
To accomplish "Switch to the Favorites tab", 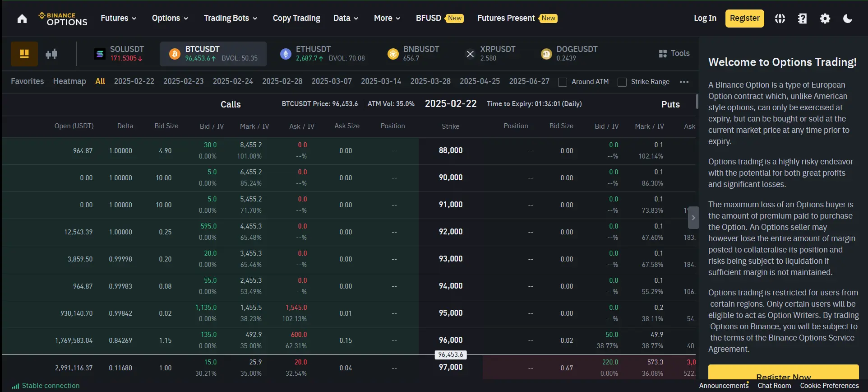I will coord(28,81).
